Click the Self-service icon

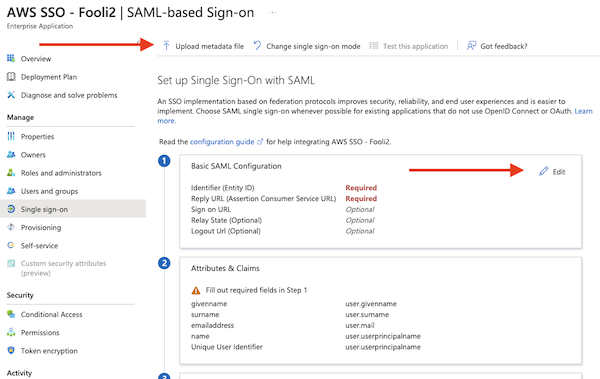[11, 245]
